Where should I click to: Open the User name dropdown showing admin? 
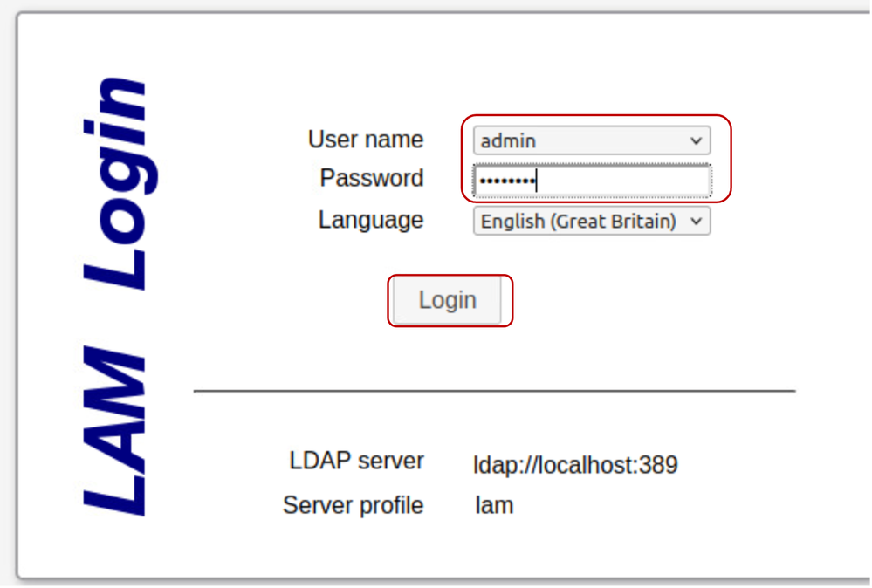[592, 140]
